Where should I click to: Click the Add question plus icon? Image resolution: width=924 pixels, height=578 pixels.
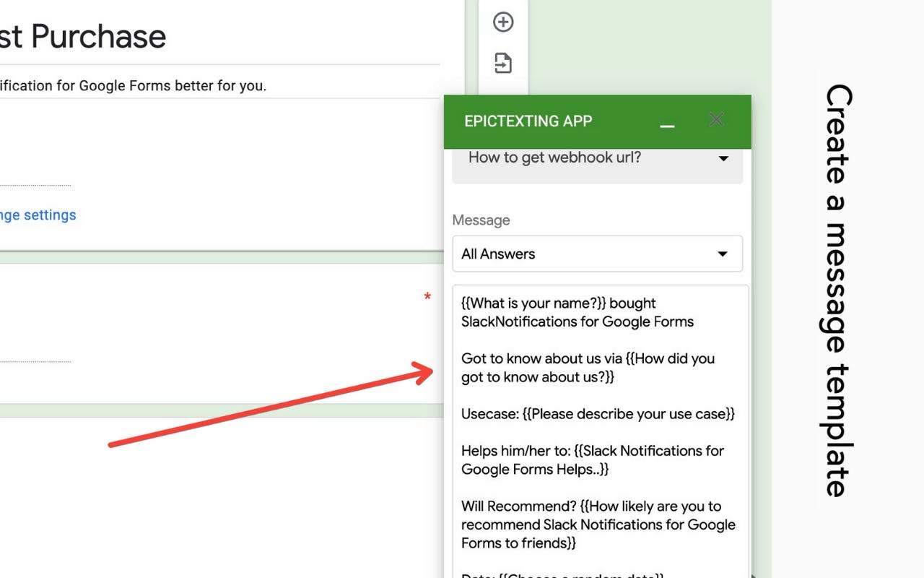tap(503, 22)
